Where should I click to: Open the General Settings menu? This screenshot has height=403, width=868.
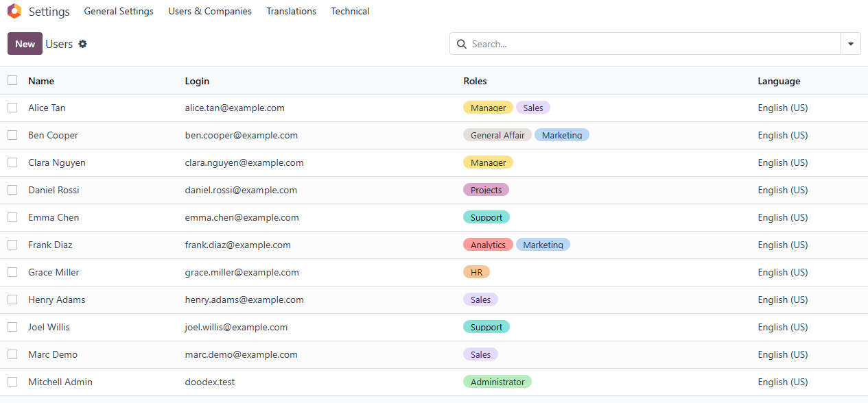pyautogui.click(x=119, y=11)
